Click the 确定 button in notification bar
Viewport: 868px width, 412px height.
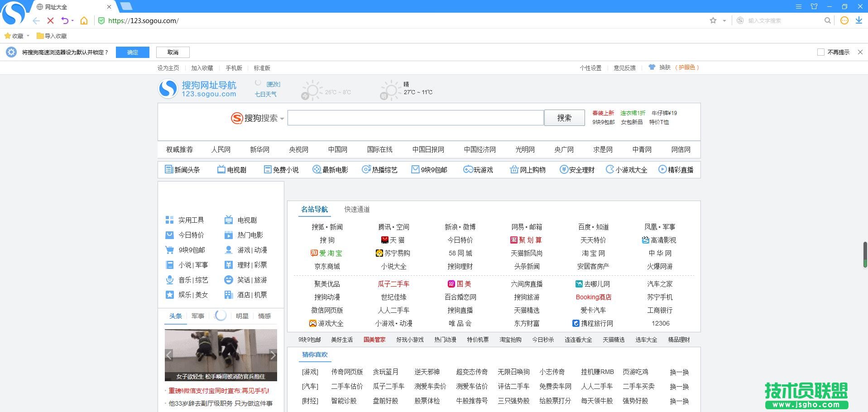pos(132,52)
